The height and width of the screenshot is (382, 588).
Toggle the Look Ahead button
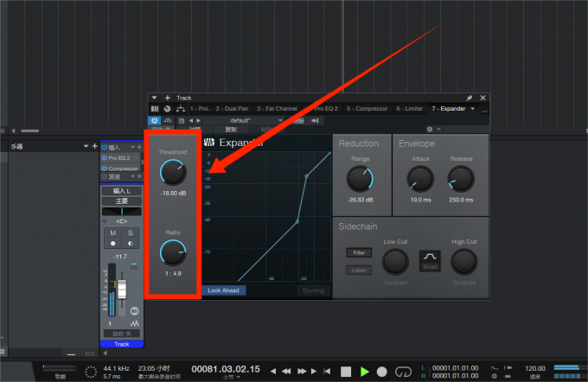click(223, 290)
